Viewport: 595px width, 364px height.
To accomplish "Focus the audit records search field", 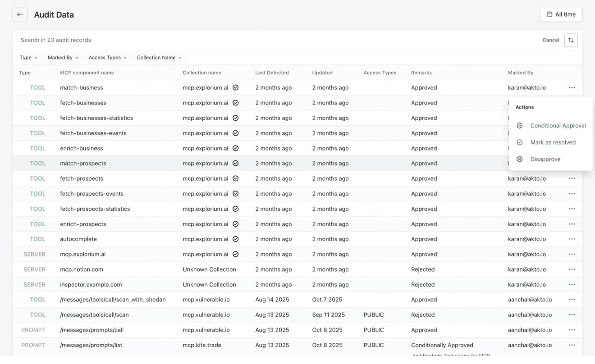I will click(x=277, y=40).
